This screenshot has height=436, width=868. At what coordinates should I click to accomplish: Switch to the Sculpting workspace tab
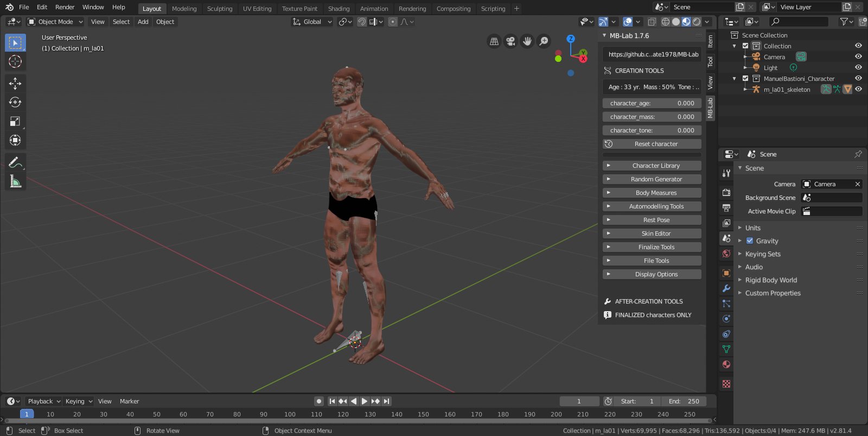[x=220, y=9]
